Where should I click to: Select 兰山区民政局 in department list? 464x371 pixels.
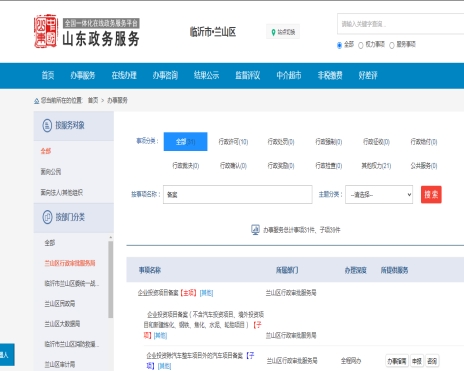pyautogui.click(x=60, y=304)
